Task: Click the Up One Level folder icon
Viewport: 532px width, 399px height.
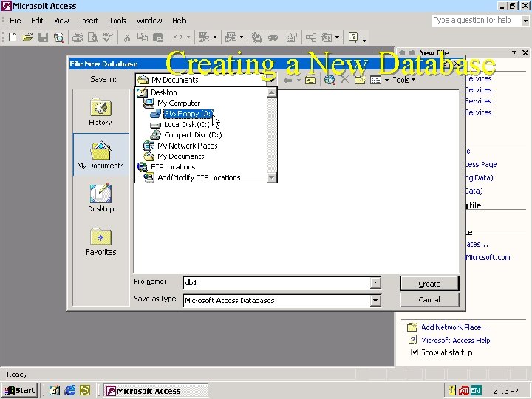Action: pyautogui.click(x=310, y=80)
